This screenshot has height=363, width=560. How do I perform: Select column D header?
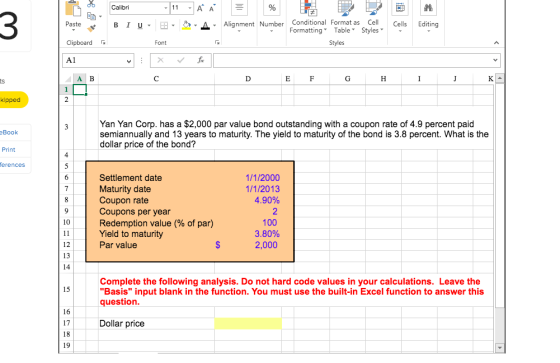point(248,79)
